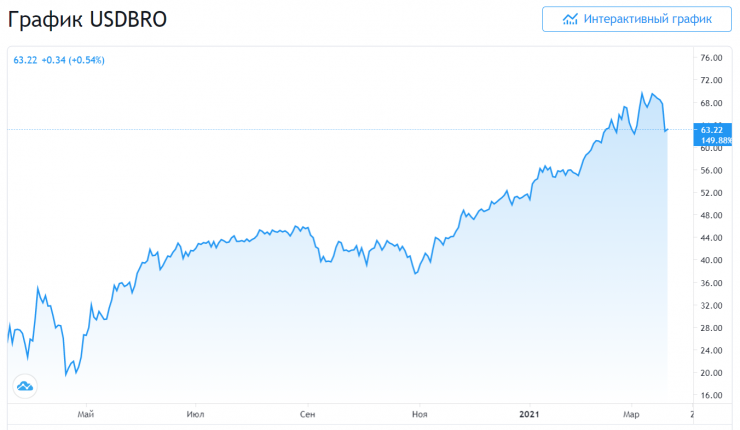Click the 2021 label on time axis
The width and height of the screenshot is (740, 430).
531,413
